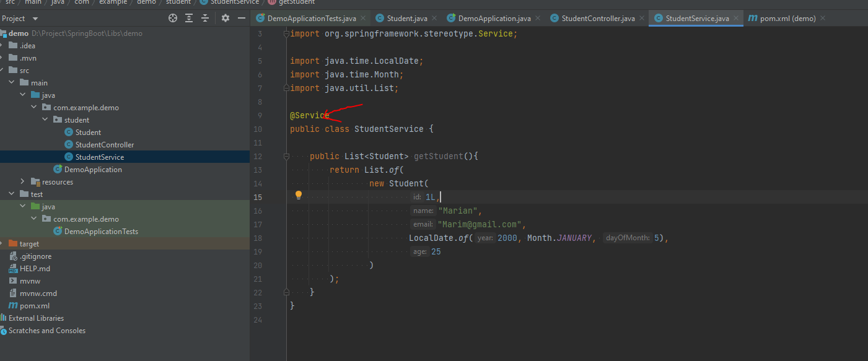Click line number 10 in the gutter
This screenshot has height=361, width=868.
(258, 129)
